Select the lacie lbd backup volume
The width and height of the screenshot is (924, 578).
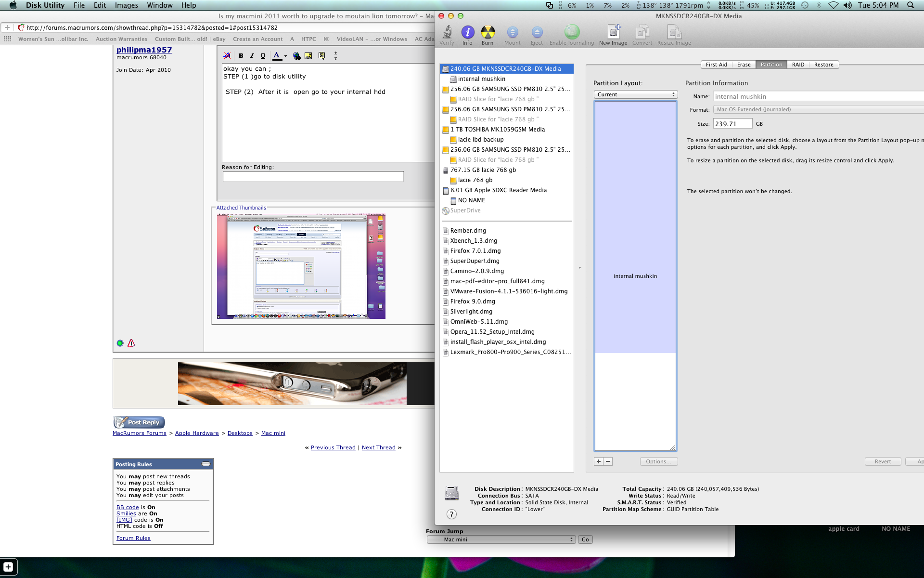point(506,140)
